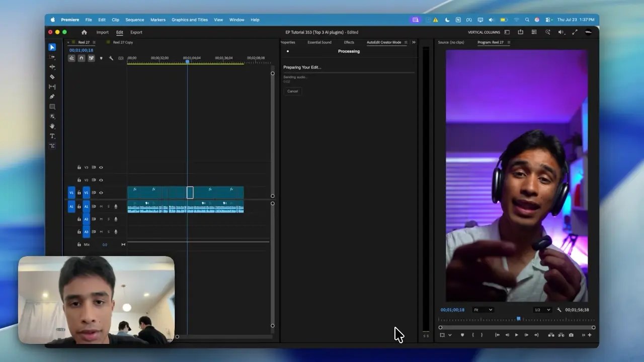Click the timeline playhead handle
Screen dimensions: 644x362
[187, 61]
